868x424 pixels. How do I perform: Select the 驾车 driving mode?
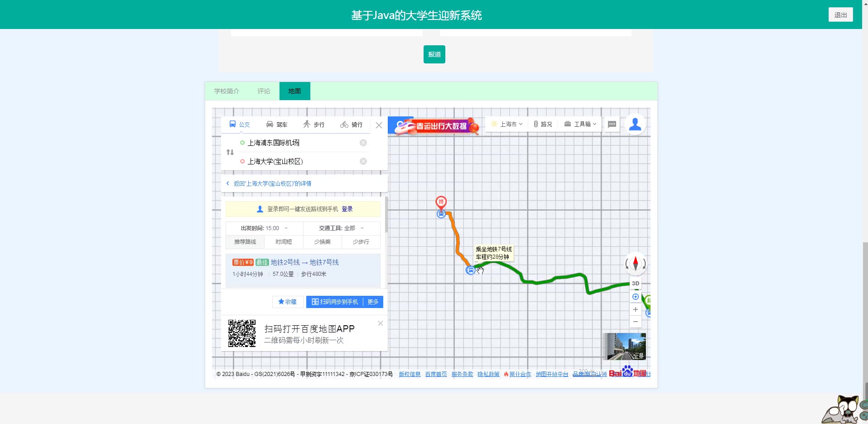click(x=277, y=125)
